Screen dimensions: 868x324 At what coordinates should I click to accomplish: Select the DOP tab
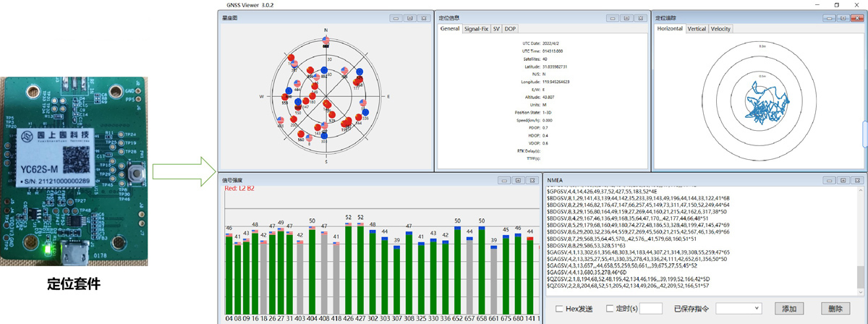click(510, 29)
